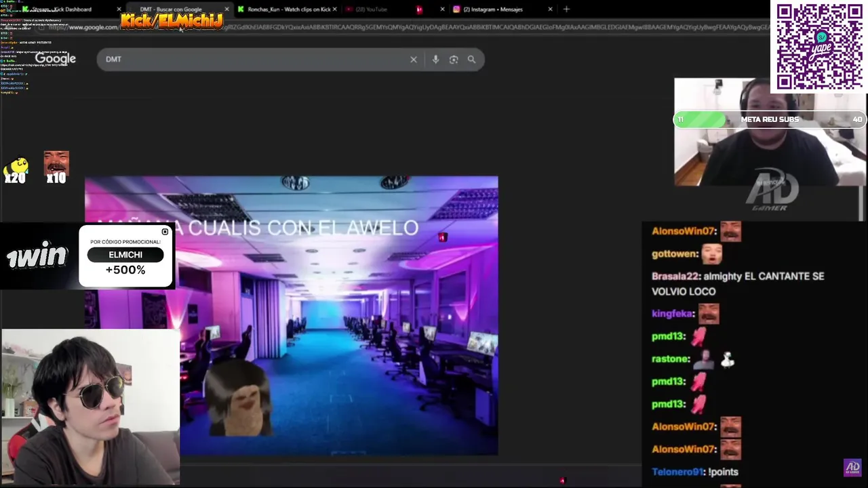The image size is (868, 488).
Task: Click chat username rastone
Action: [671, 359]
